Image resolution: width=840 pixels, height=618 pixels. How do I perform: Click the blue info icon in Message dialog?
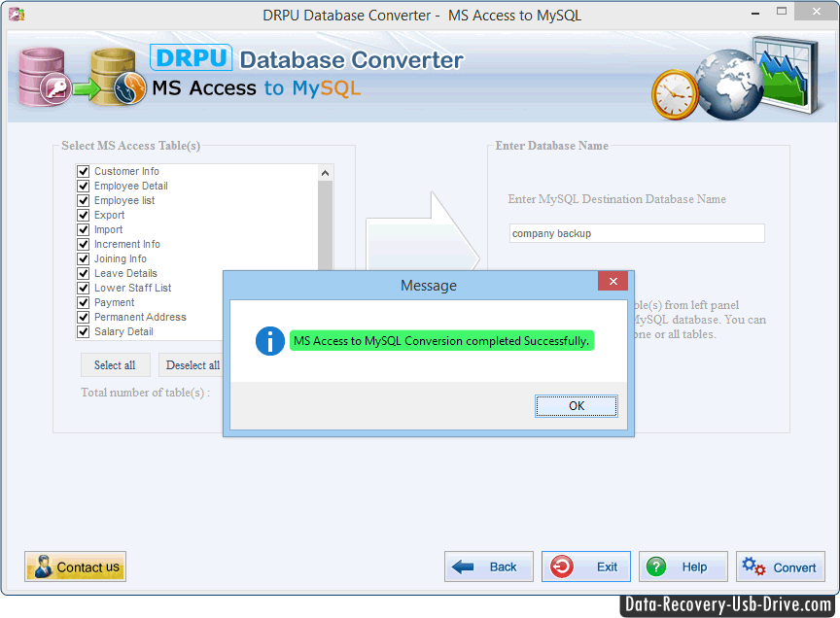[x=269, y=341]
